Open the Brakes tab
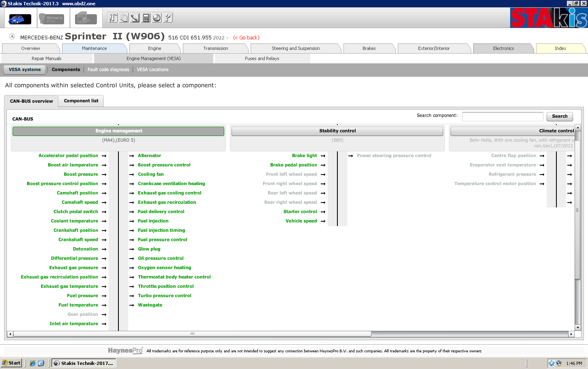 coord(369,48)
